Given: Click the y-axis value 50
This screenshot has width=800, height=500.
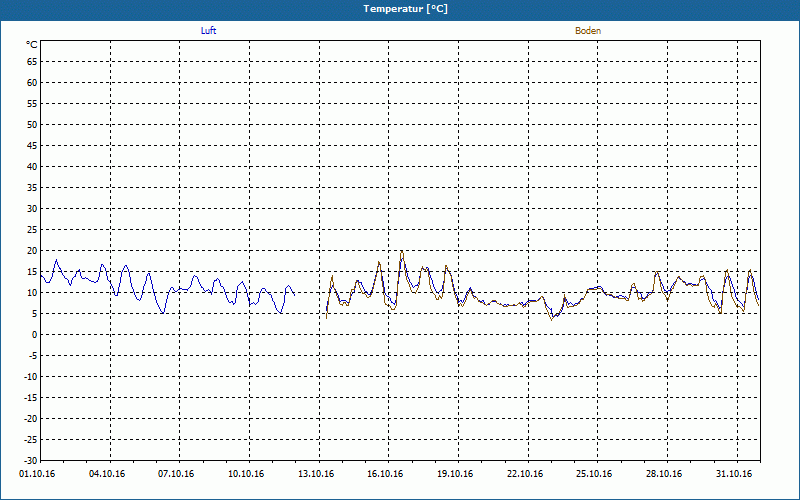Looking at the screenshot, I should click(32, 124).
